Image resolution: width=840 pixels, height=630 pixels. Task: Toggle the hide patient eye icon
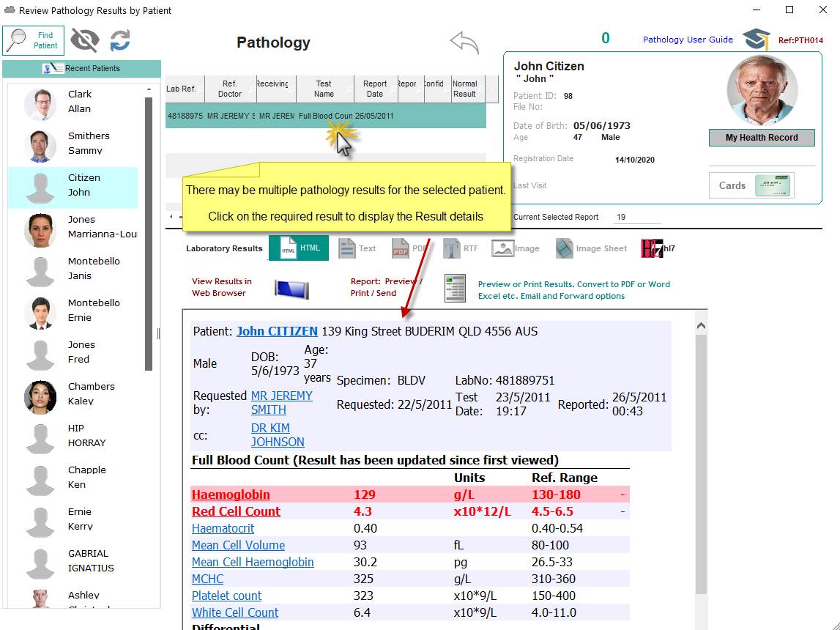(85, 40)
